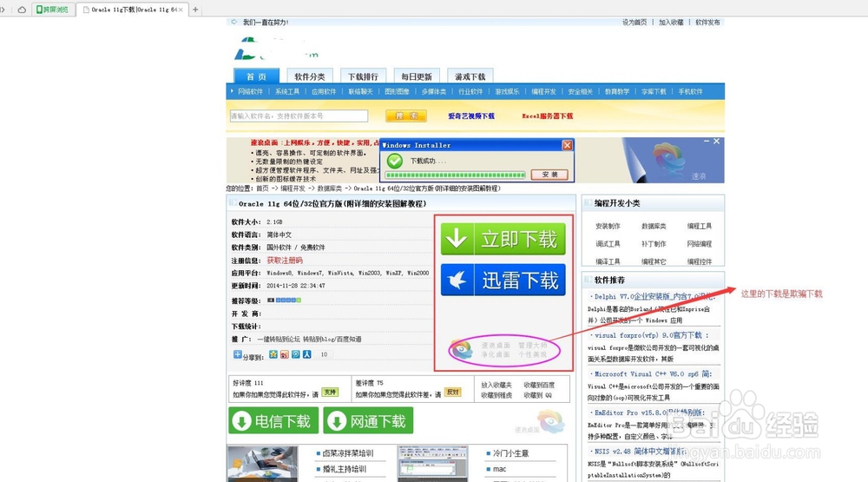
Task: Share via the blue Tencent Weibo icon
Action: pyautogui.click(x=296, y=354)
